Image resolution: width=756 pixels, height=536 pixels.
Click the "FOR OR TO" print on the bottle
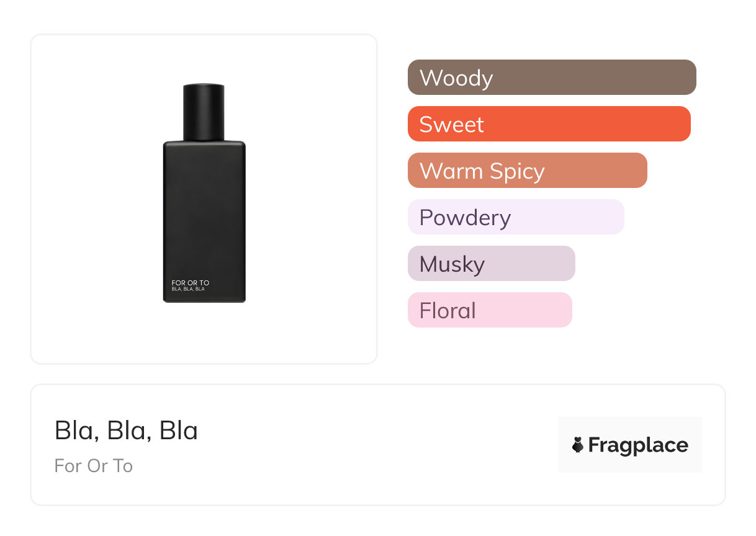[x=191, y=283]
